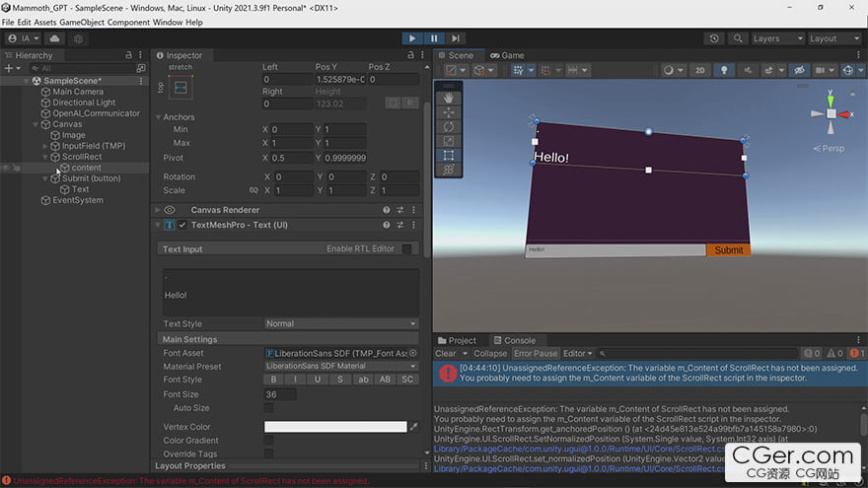
Task: Open the anchor presets stretch box
Action: click(181, 88)
